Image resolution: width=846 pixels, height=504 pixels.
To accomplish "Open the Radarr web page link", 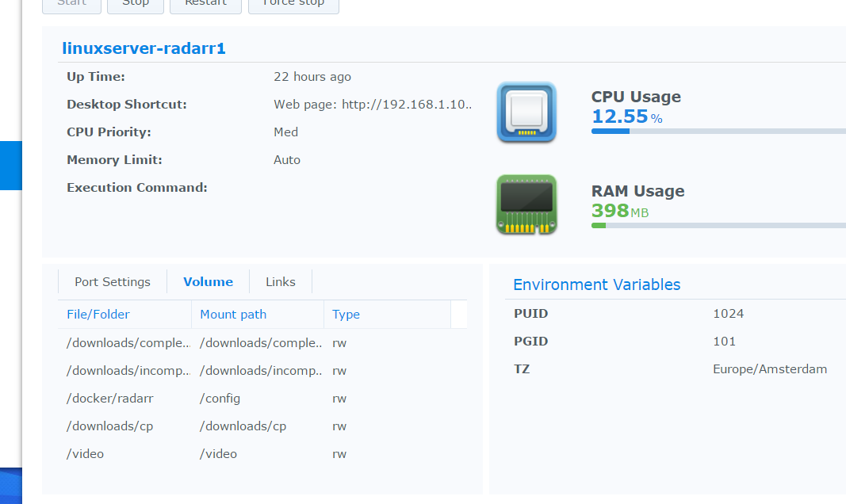I will (x=407, y=104).
